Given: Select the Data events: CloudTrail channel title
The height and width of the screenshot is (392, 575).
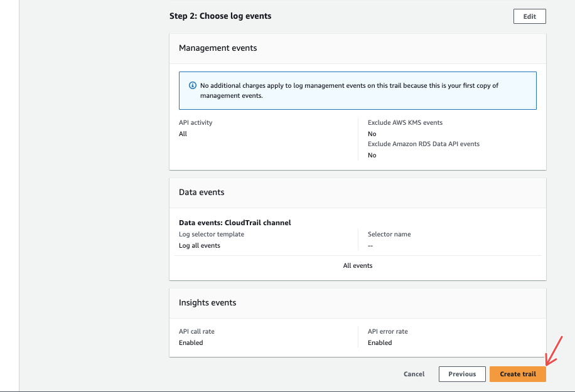Looking at the screenshot, I should click(235, 223).
